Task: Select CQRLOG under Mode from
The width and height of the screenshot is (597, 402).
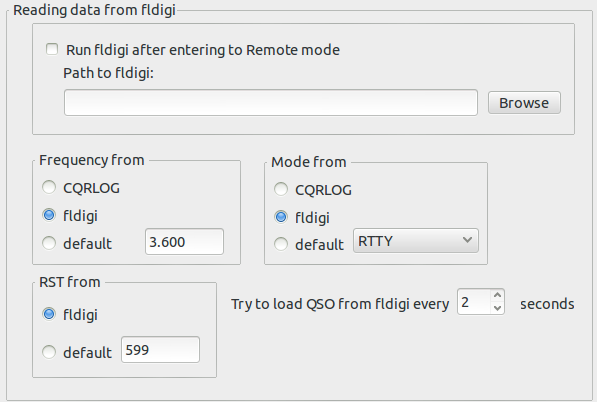Action: 281,189
